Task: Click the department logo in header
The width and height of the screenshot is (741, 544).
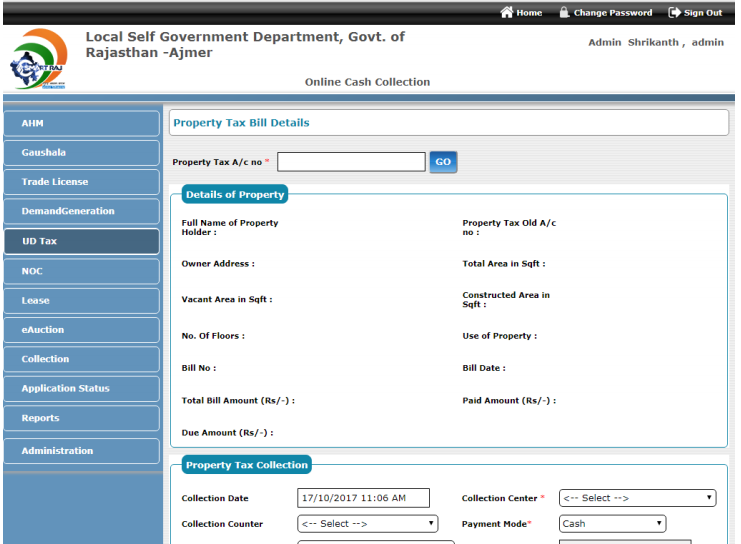Action: [x=38, y=59]
